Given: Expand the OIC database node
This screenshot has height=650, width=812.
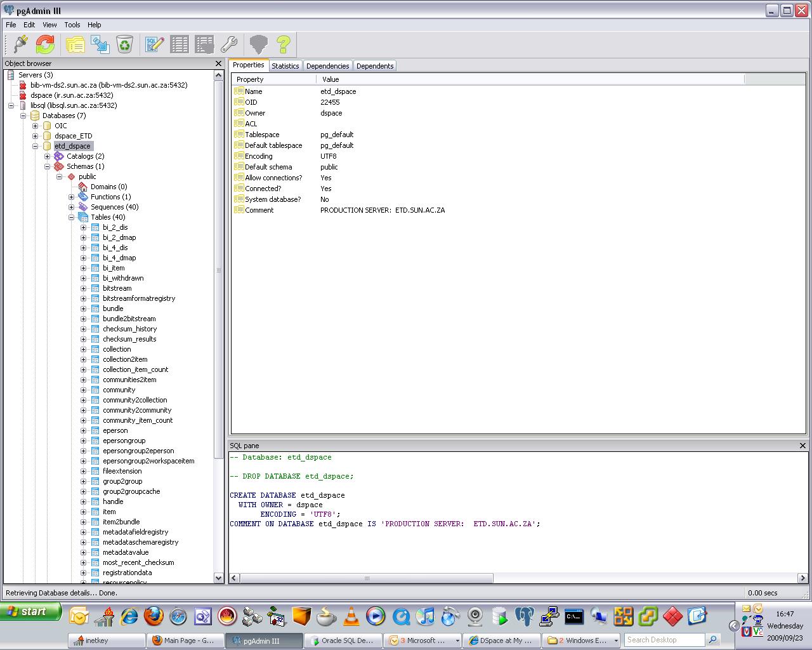Looking at the screenshot, I should pos(36,126).
